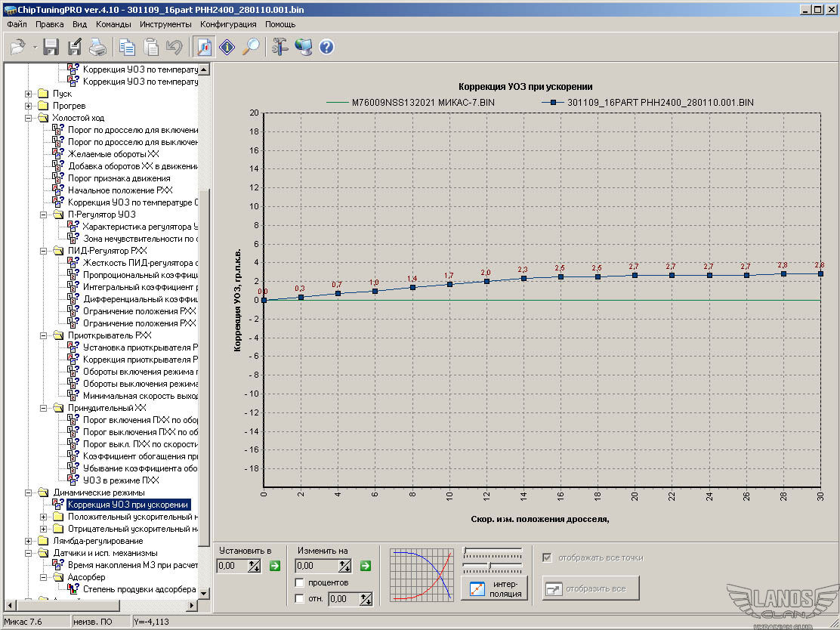Enable the 'процентов' checkbox
840x630 pixels.
click(300, 582)
